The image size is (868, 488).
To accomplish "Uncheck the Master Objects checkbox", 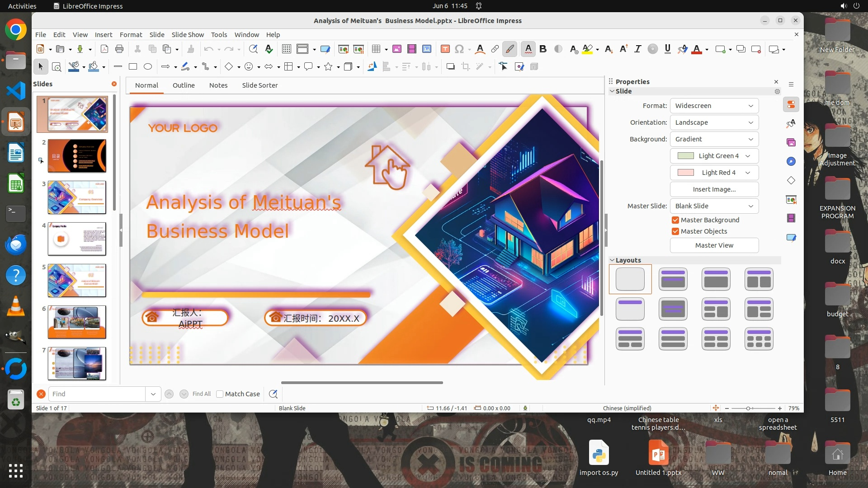I will coord(675,231).
